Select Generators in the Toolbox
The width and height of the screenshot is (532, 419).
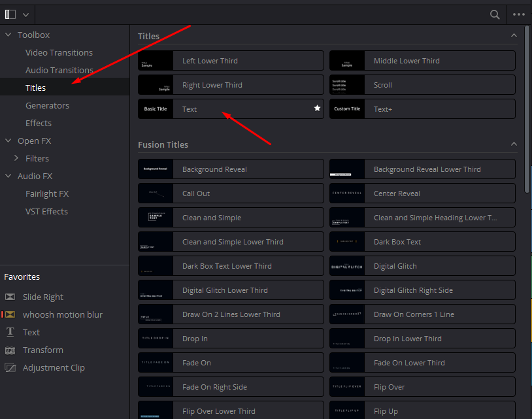click(47, 105)
